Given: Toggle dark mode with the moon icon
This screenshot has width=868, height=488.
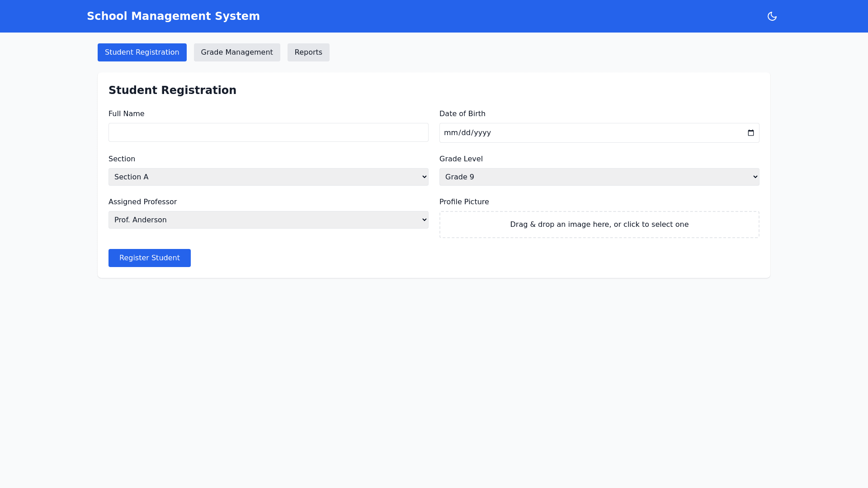Looking at the screenshot, I should (x=772, y=16).
